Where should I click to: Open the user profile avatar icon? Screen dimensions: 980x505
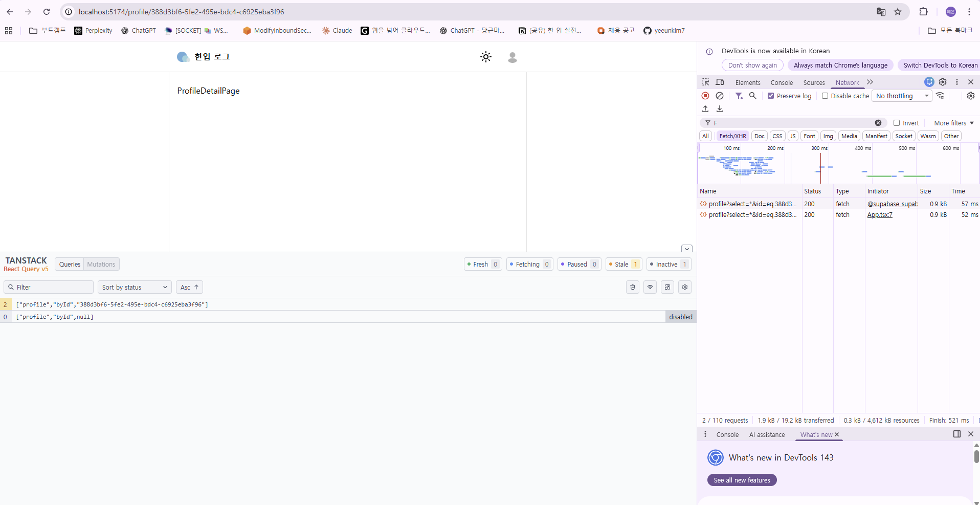pyautogui.click(x=513, y=57)
